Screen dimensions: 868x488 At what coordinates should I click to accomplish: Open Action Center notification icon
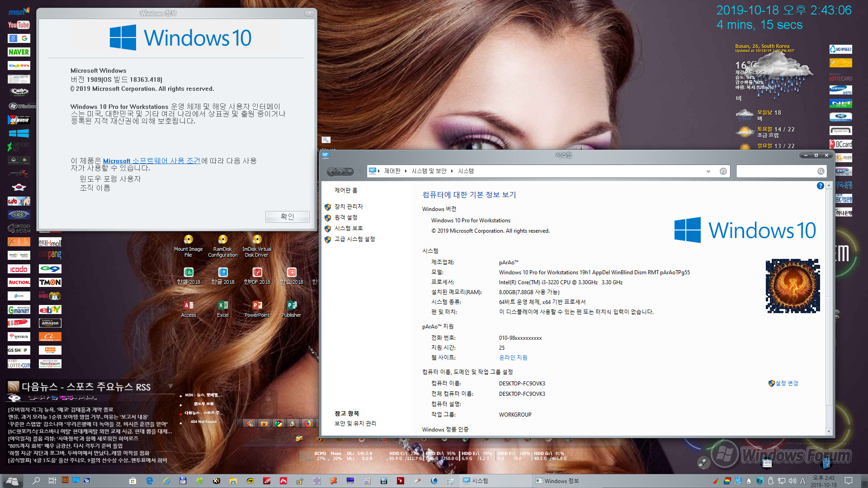[849, 481]
